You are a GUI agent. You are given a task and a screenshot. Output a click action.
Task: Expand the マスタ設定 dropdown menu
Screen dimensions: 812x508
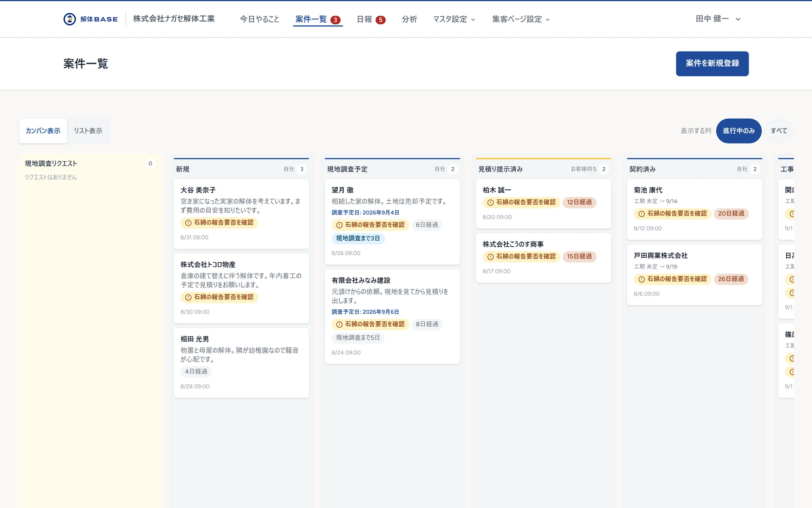tap(454, 19)
